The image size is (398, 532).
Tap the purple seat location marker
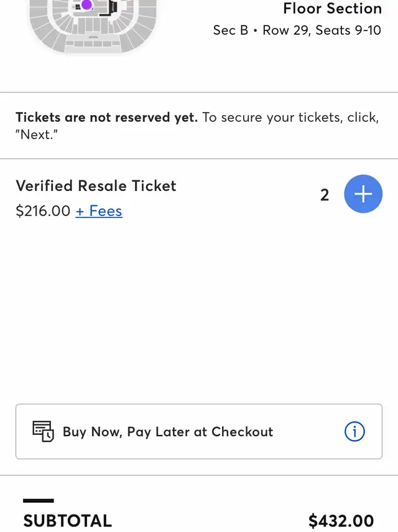(x=87, y=4)
